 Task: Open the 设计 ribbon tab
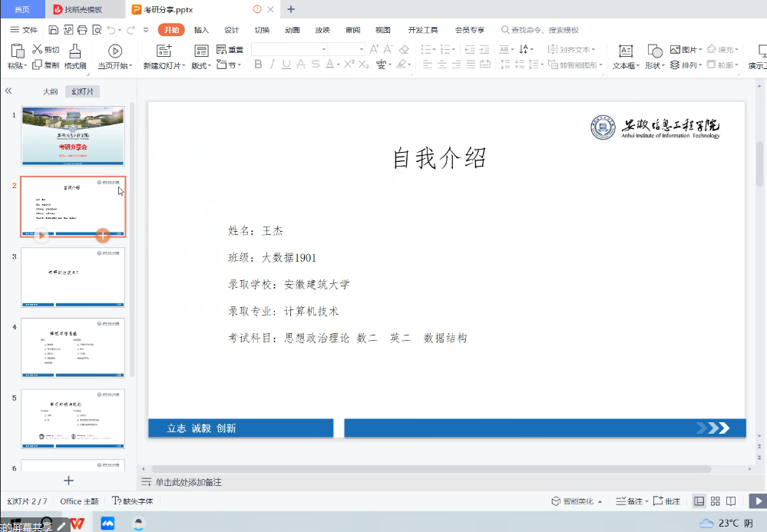[231, 29]
